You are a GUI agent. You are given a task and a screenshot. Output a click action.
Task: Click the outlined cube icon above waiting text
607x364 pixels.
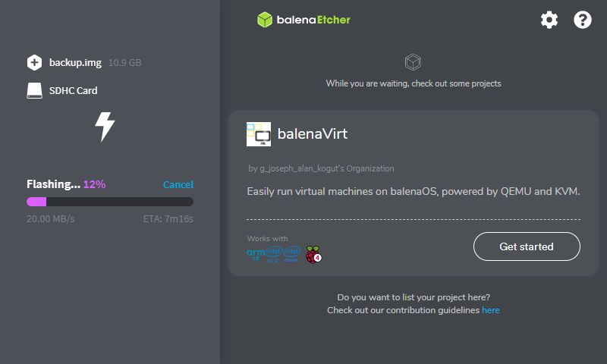pos(413,62)
